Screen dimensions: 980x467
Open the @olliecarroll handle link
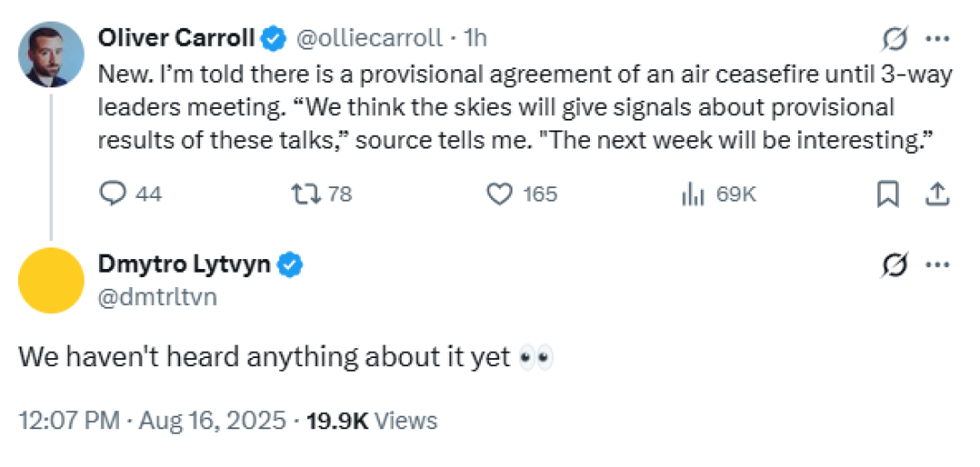(370, 38)
